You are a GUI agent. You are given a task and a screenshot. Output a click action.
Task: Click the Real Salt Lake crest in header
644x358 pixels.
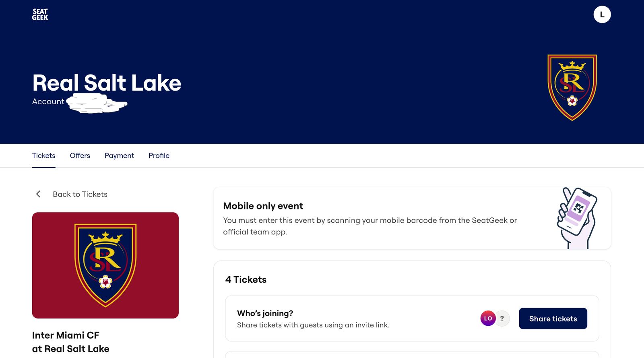pos(572,87)
